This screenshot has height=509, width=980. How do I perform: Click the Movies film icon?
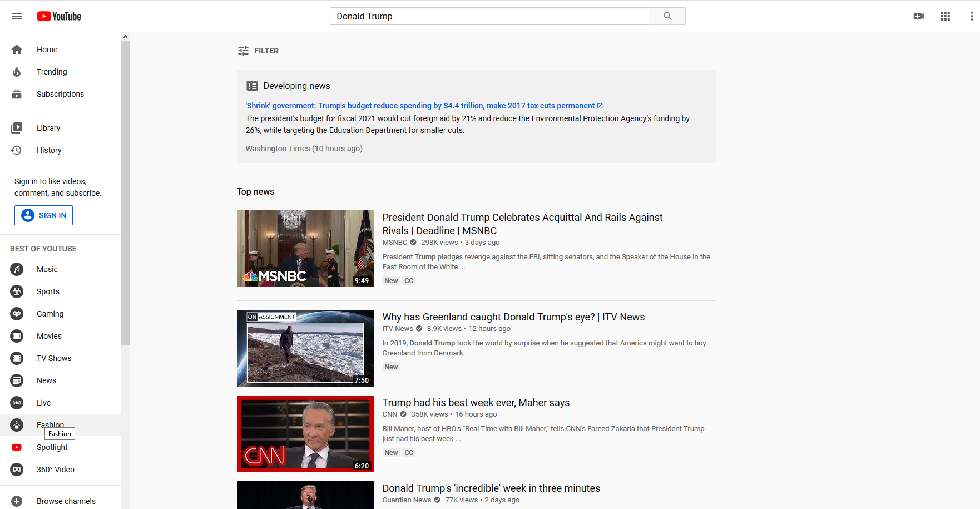coord(17,336)
